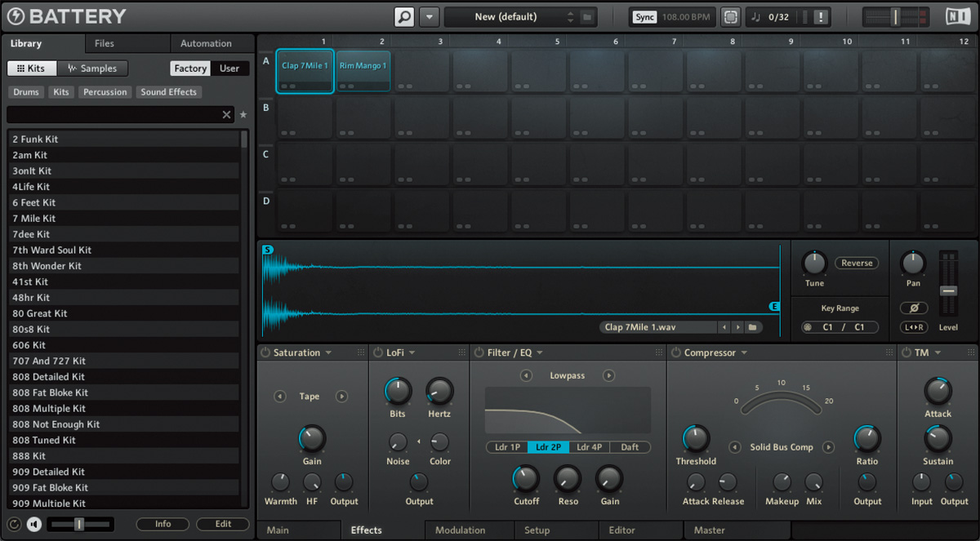Open the NI logo menu
Image resolution: width=980 pixels, height=541 pixels.
tap(957, 16)
